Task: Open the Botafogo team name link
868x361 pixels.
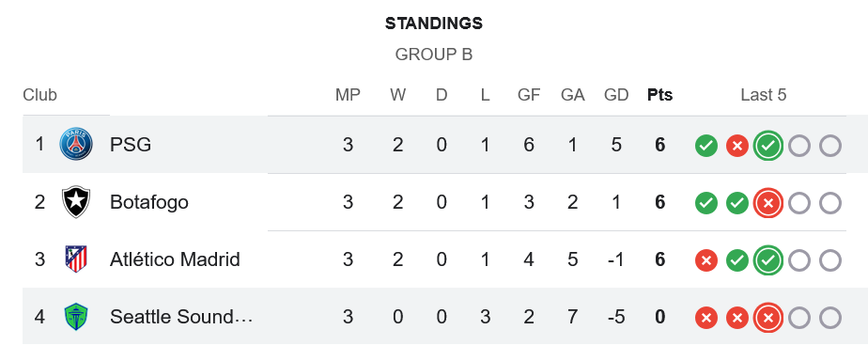Action: coord(149,202)
